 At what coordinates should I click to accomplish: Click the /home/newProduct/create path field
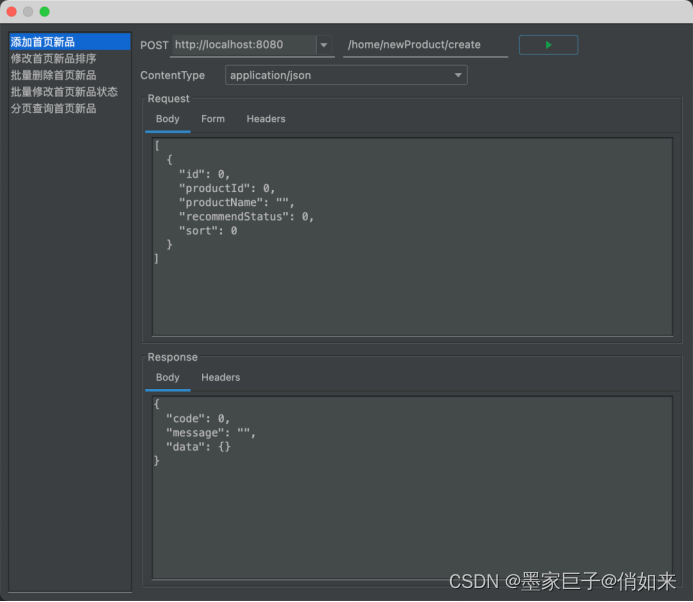click(424, 45)
